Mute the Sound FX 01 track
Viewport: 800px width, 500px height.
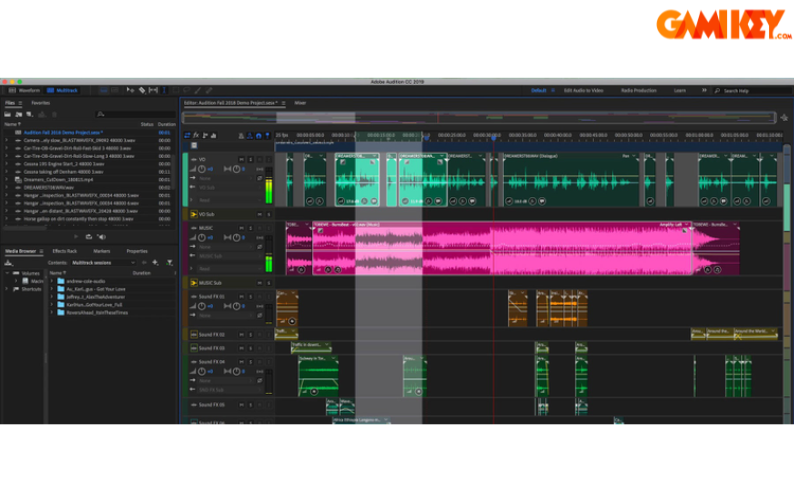pyautogui.click(x=241, y=296)
